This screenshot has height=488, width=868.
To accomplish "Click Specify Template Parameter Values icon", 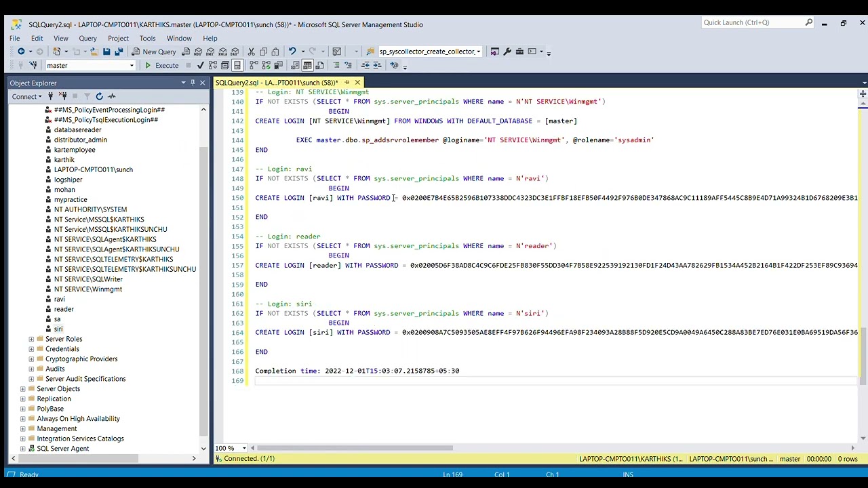I will click(x=394, y=66).
